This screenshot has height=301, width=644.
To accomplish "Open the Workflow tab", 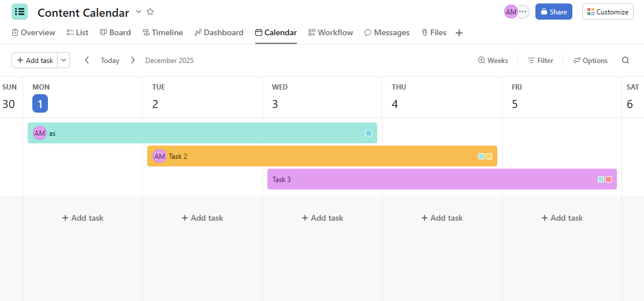I will (x=330, y=32).
